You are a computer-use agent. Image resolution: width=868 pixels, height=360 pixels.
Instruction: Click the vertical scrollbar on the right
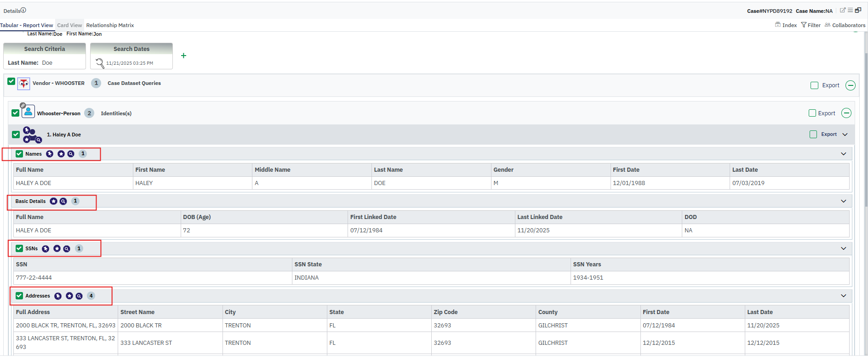pos(866,138)
